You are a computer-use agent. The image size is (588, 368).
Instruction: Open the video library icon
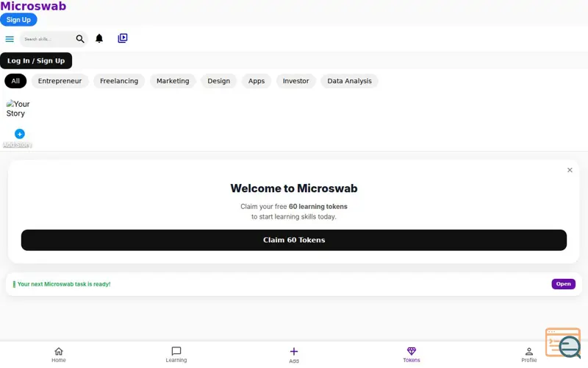123,38
